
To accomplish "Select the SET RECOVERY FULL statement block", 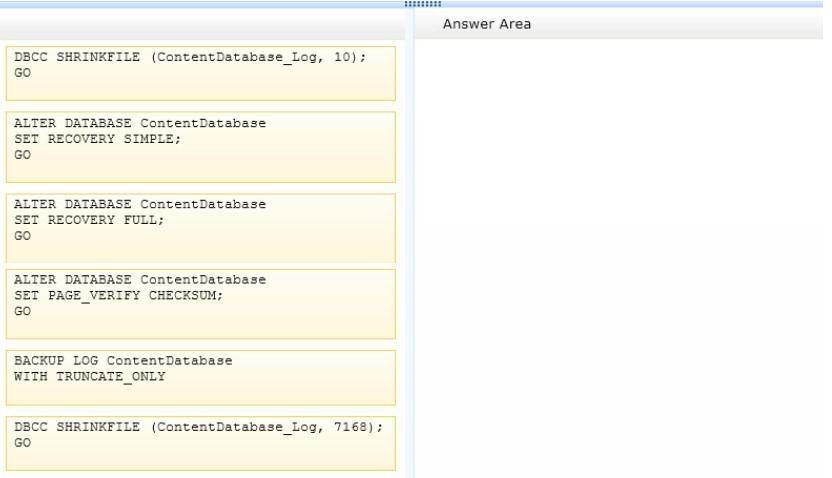I will click(201, 228).
